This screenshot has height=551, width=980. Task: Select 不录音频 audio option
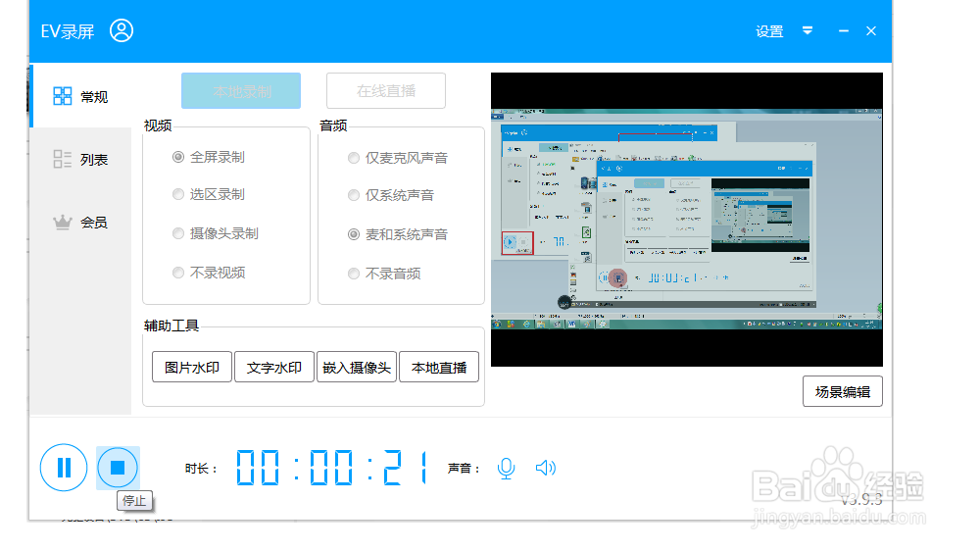pos(384,274)
